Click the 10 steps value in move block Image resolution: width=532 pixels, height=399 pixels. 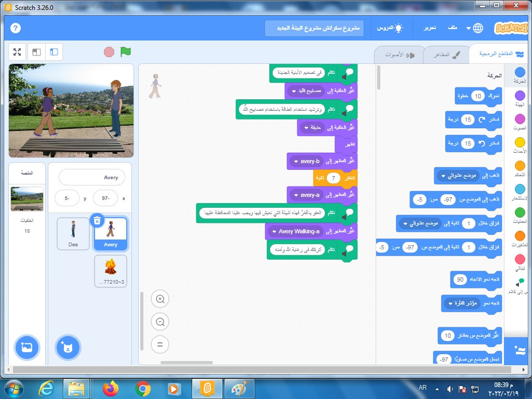tap(478, 96)
